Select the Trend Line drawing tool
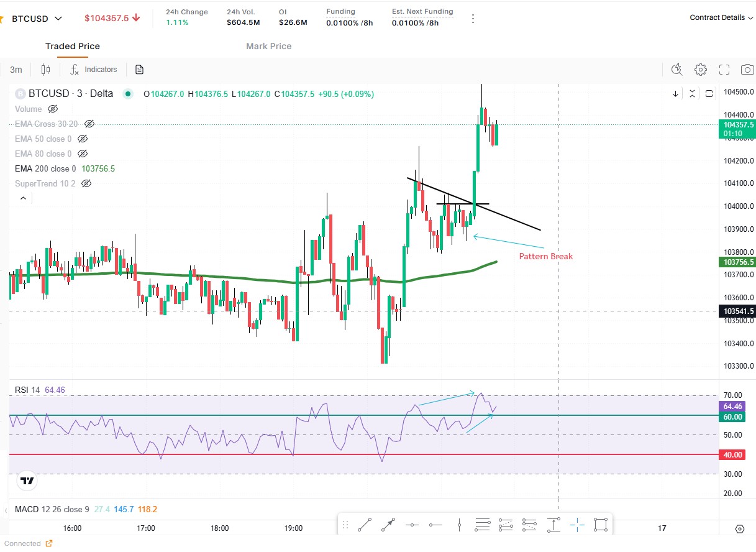The height and width of the screenshot is (552, 756). [365, 524]
